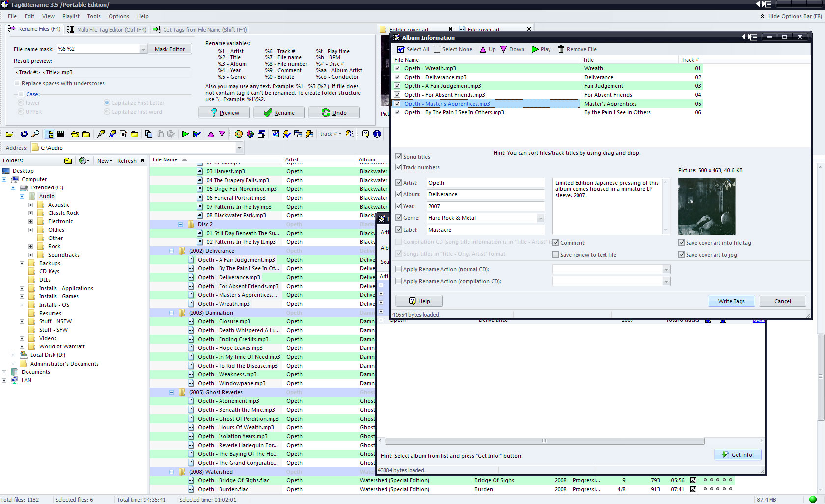
Task: Click Remove File in Album Information
Action: (x=577, y=49)
